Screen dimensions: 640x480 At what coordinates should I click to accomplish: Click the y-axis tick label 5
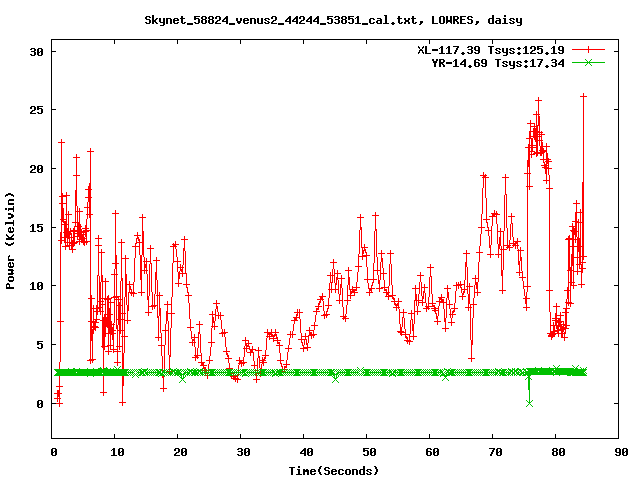[x=40, y=345]
